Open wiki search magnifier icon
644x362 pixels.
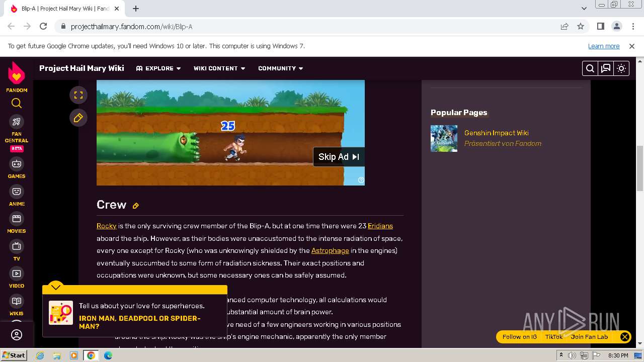click(590, 68)
